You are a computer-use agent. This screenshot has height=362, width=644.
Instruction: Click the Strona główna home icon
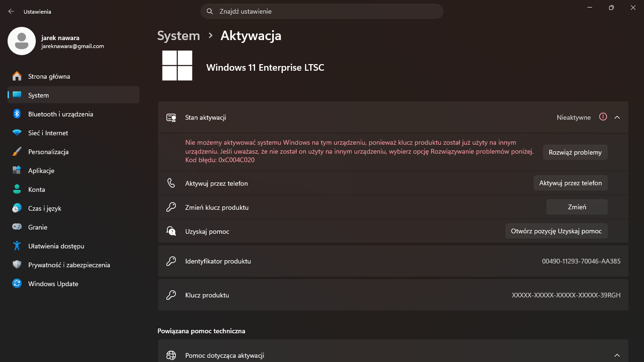(17, 76)
